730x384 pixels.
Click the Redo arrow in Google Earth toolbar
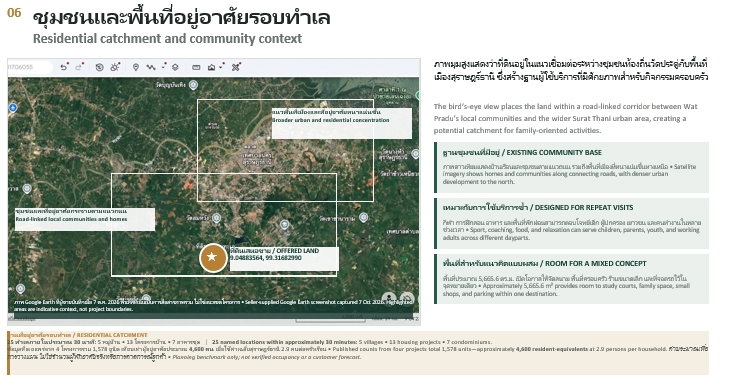coord(78,67)
